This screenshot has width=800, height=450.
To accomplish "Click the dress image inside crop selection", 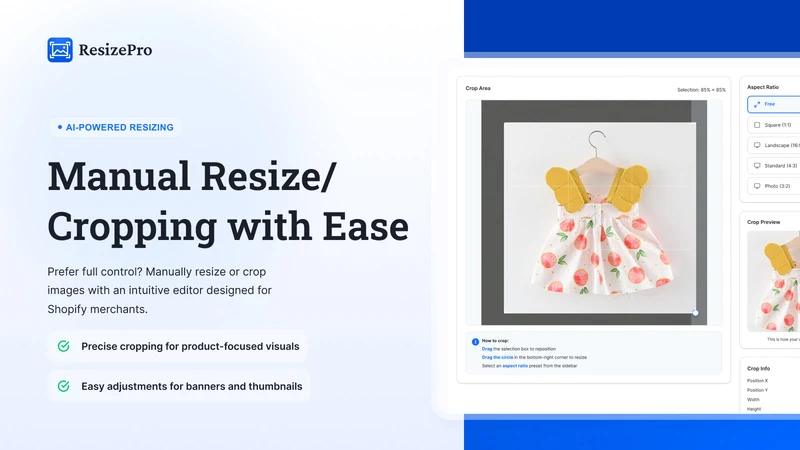I will [x=599, y=218].
